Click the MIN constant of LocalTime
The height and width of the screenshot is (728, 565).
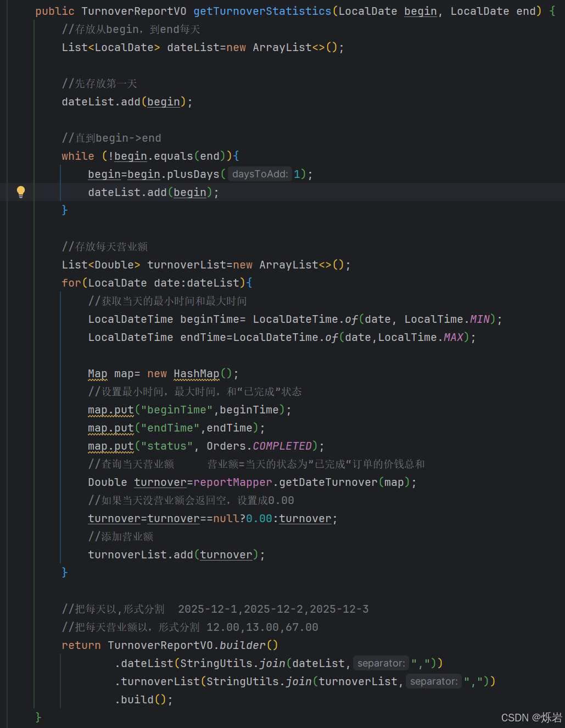pos(480,319)
